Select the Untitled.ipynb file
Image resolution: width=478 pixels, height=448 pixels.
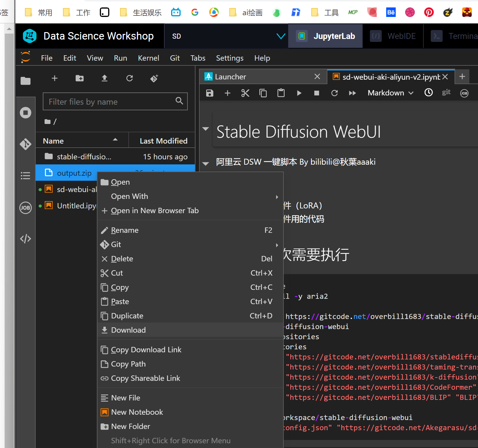[x=67, y=205]
